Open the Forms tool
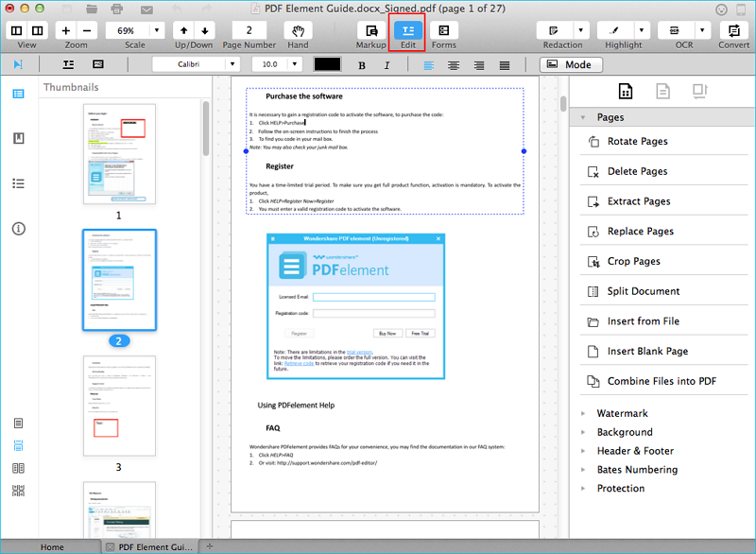 pyautogui.click(x=443, y=31)
